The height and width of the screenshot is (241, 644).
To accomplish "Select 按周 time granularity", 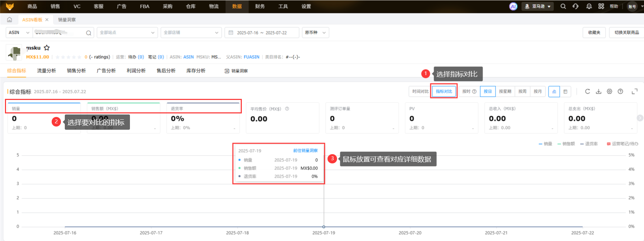I will tap(522, 91).
